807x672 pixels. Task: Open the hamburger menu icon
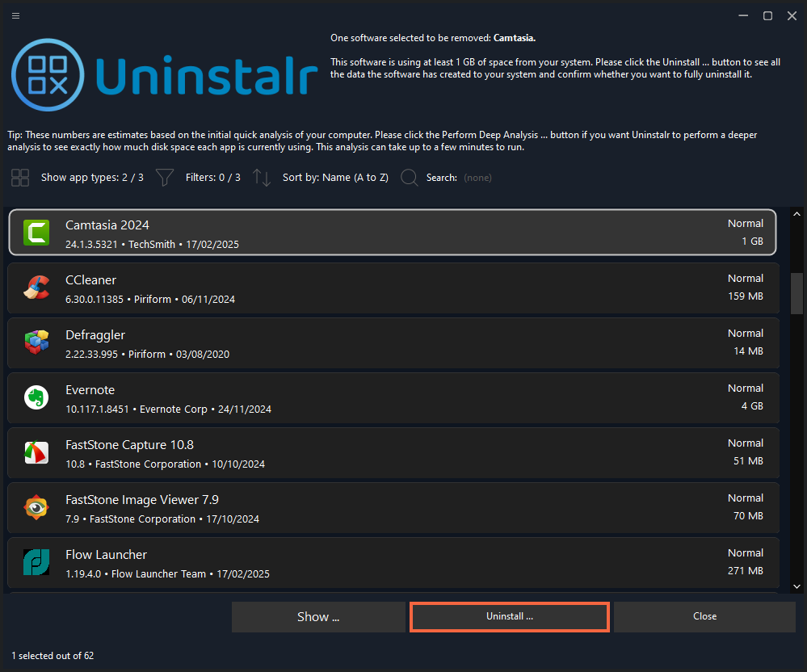tap(15, 16)
